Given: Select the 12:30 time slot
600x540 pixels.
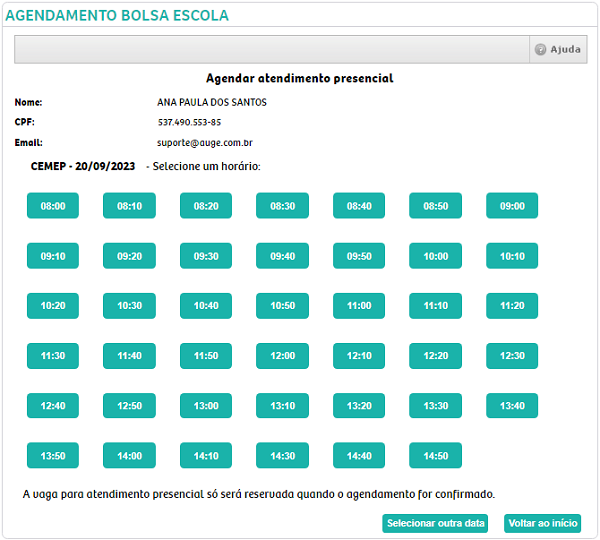Looking at the screenshot, I should (x=512, y=356).
